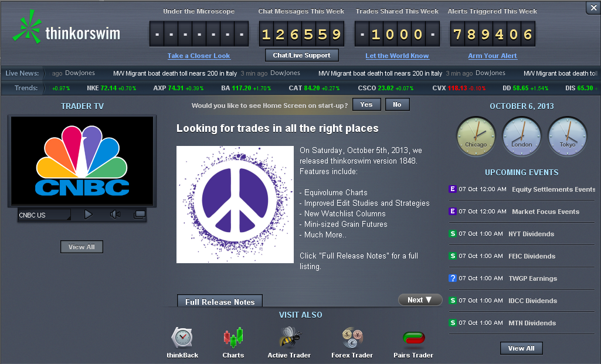
Task: Click the peace sign article image
Action: [235, 204]
